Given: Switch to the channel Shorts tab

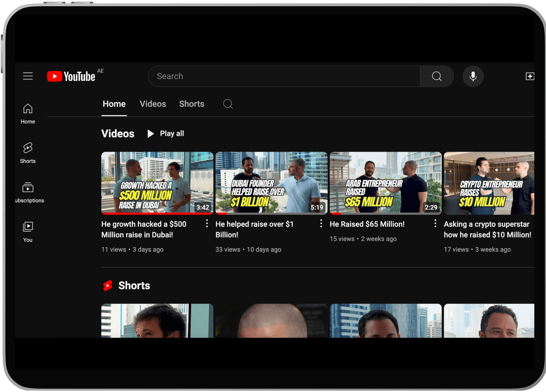Looking at the screenshot, I should click(x=191, y=104).
